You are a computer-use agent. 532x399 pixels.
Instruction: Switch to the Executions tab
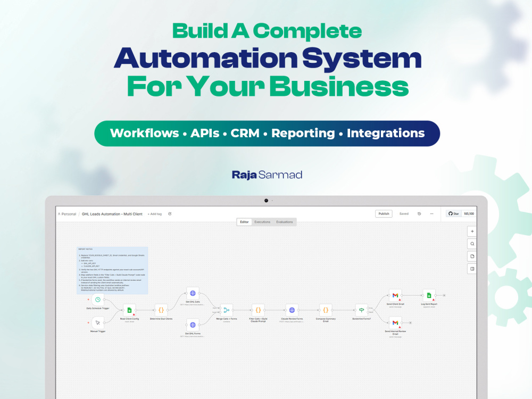262,222
